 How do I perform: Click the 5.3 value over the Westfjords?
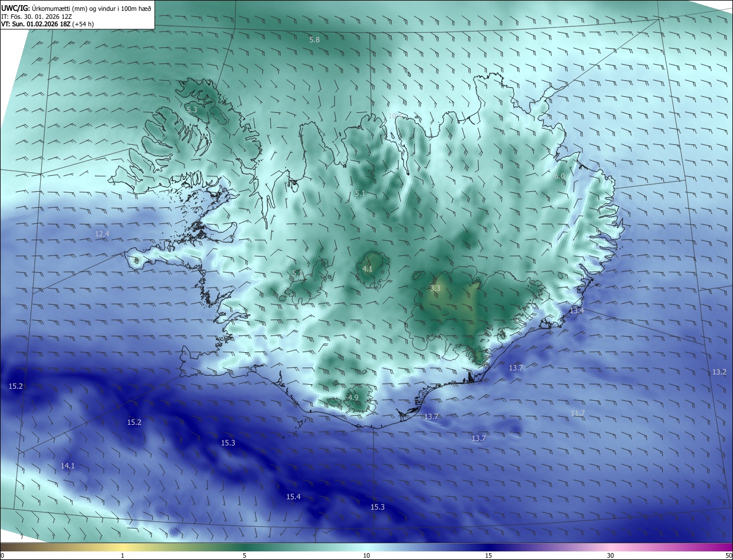[192, 109]
